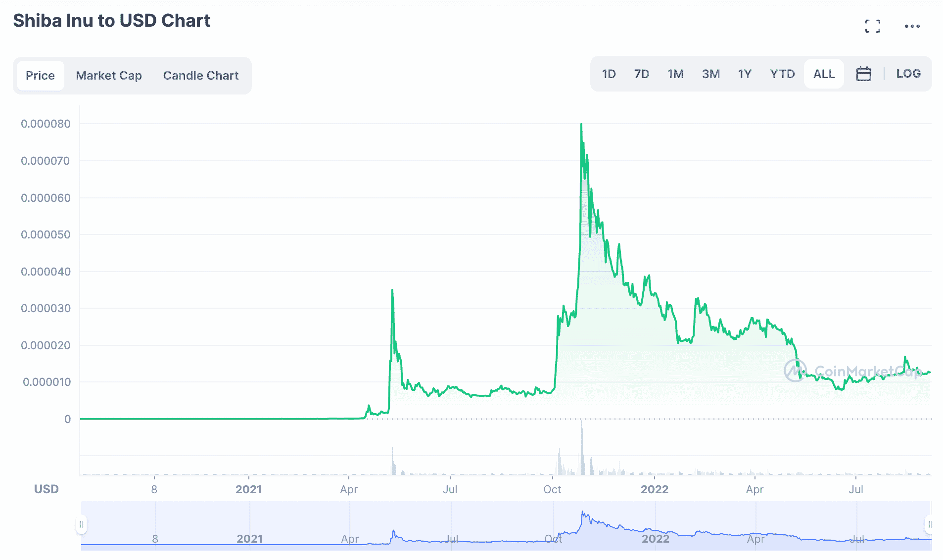Select the 7D time range
943x560 pixels.
(x=642, y=74)
